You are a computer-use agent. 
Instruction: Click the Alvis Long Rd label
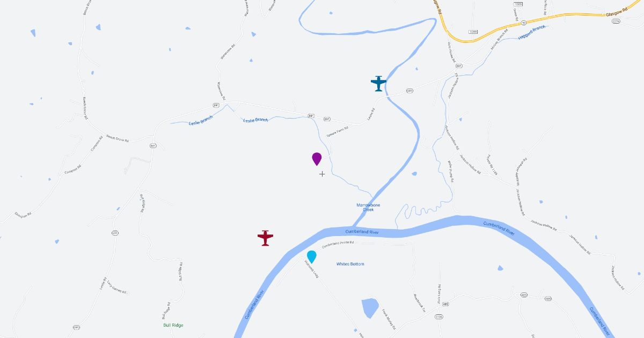pyautogui.click(x=438, y=293)
